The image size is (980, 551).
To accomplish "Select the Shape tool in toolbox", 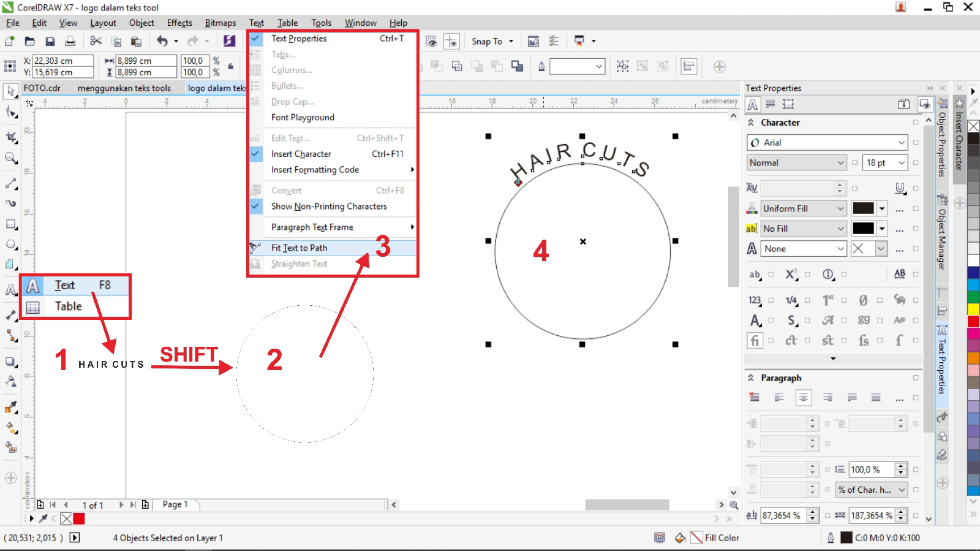I will (11, 112).
